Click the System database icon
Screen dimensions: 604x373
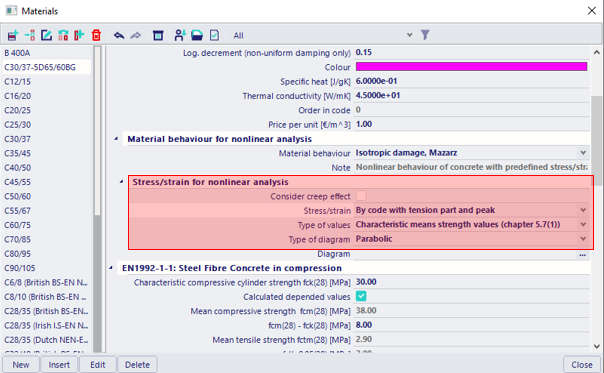[158, 35]
